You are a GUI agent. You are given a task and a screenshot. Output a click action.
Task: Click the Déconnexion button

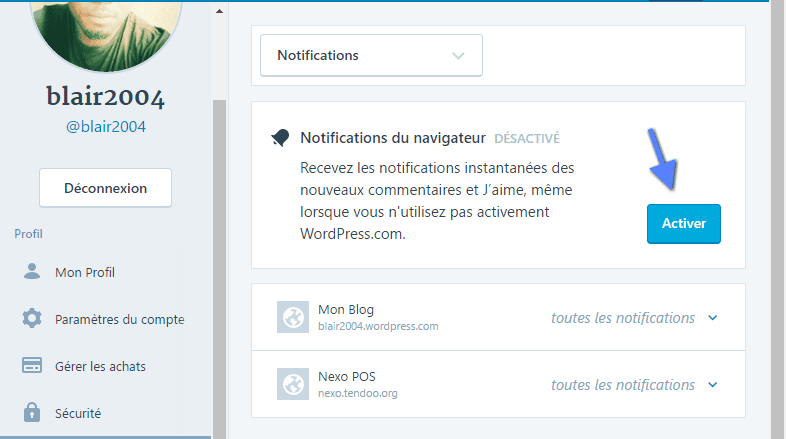(x=106, y=188)
